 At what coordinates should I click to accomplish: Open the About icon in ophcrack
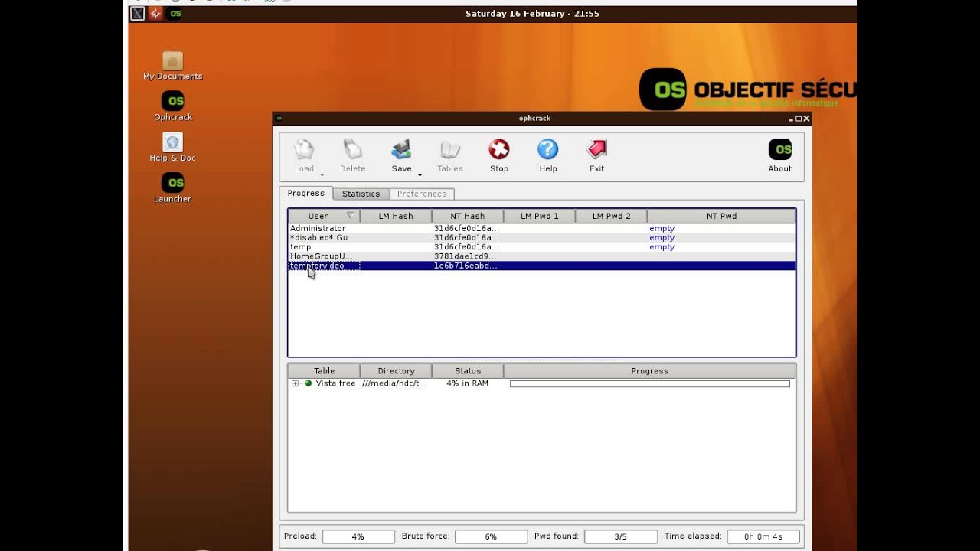coord(779,149)
